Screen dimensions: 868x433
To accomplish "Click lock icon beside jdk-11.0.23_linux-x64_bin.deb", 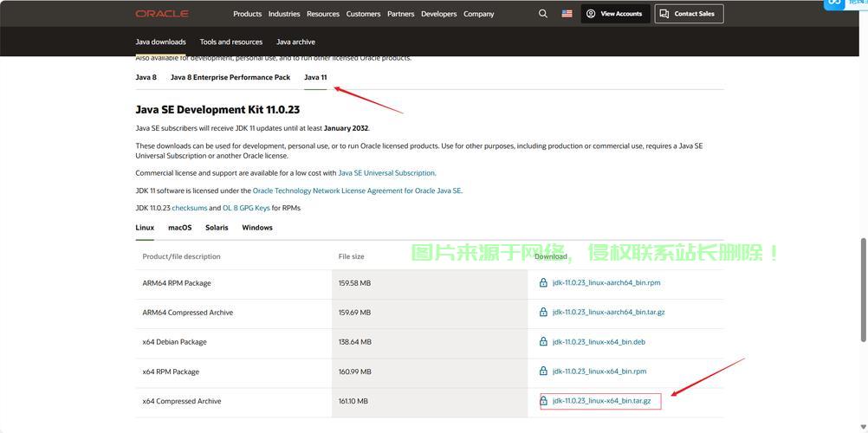I will coord(543,342).
